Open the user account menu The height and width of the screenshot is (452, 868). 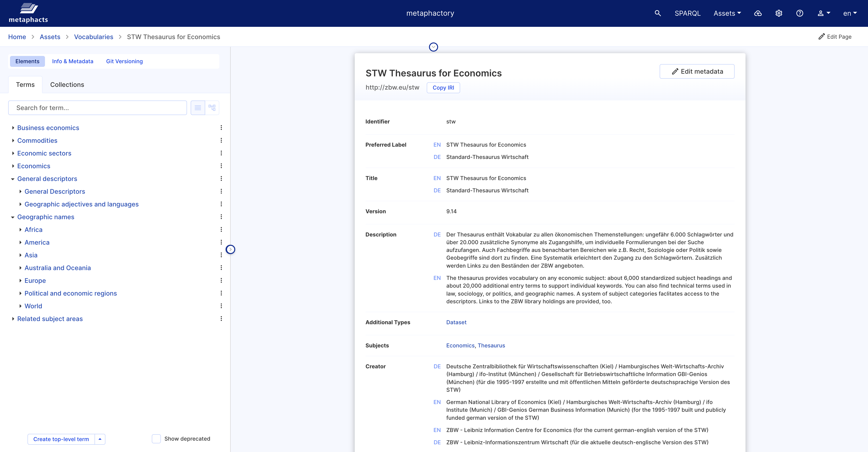coord(823,13)
